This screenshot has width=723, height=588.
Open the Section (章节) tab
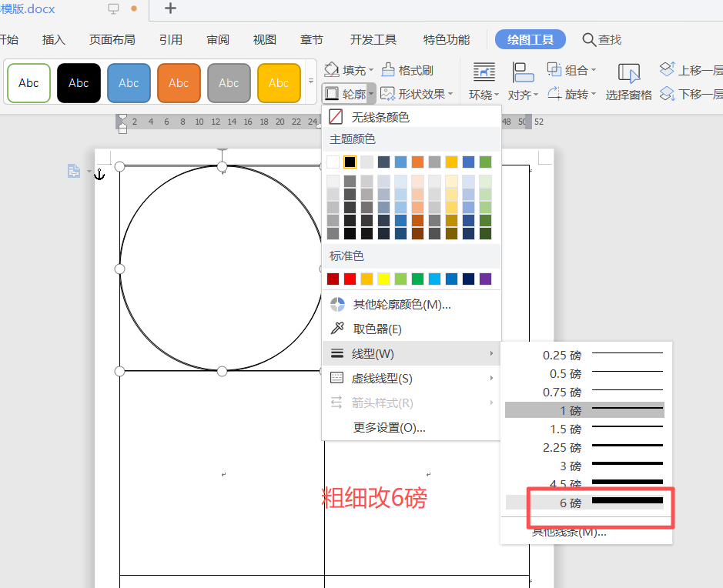pos(312,39)
